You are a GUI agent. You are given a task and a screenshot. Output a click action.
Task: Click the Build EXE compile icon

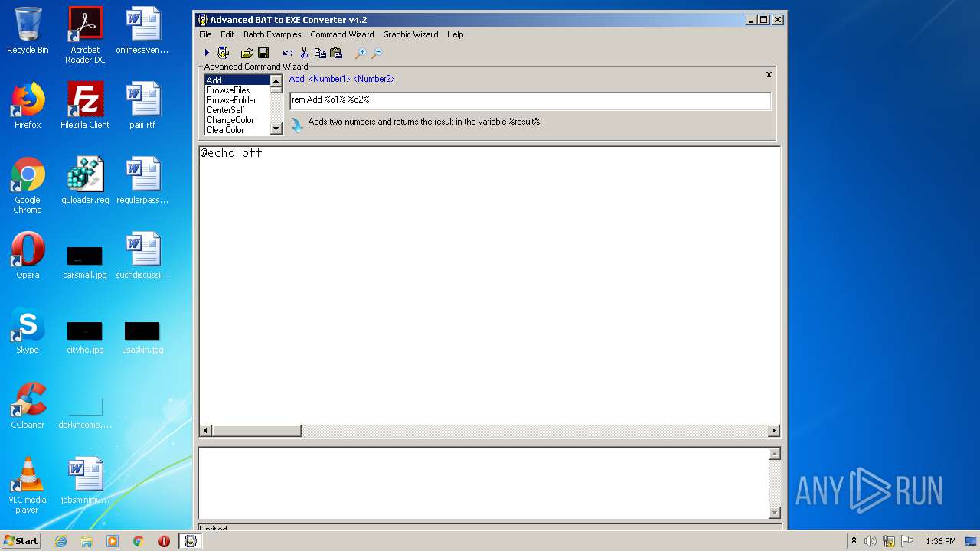click(x=223, y=53)
